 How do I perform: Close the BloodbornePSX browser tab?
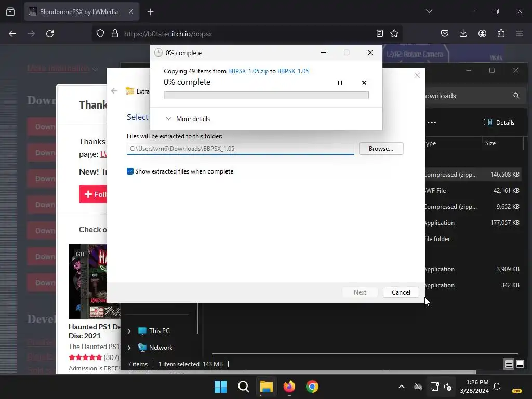[130, 11]
